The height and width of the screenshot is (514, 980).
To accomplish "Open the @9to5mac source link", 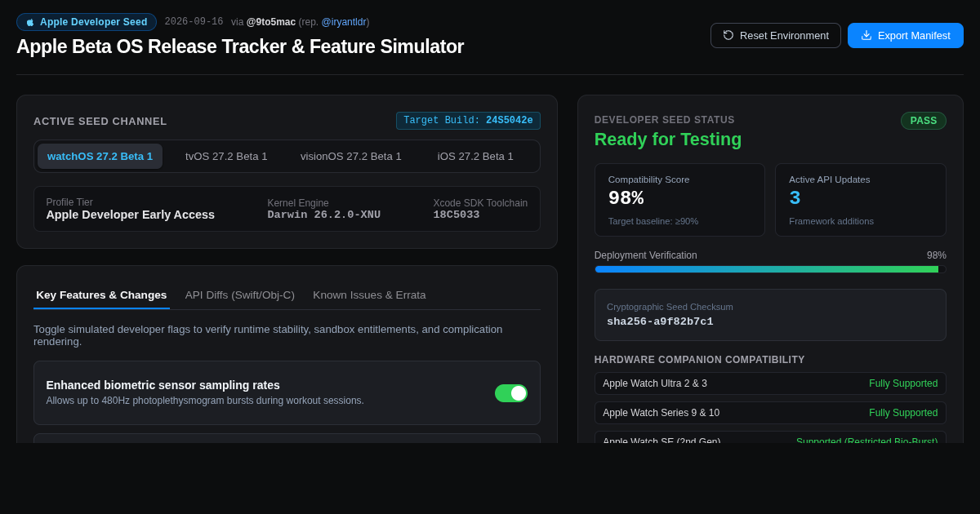I will click(271, 22).
